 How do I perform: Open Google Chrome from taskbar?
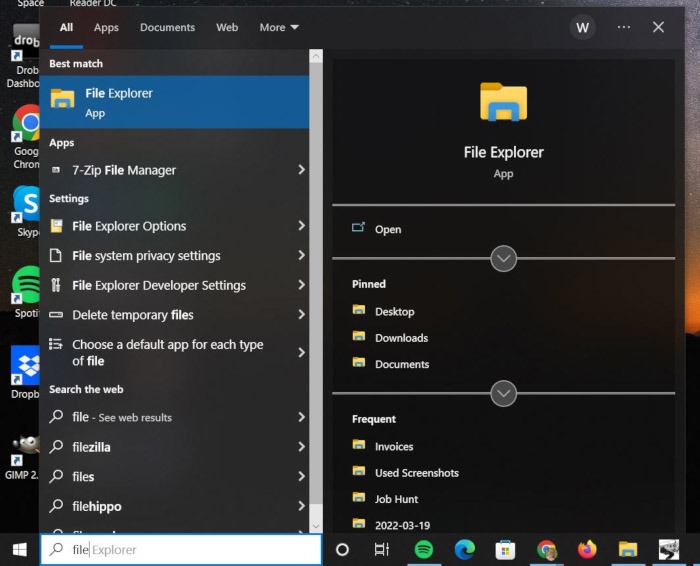coord(546,549)
